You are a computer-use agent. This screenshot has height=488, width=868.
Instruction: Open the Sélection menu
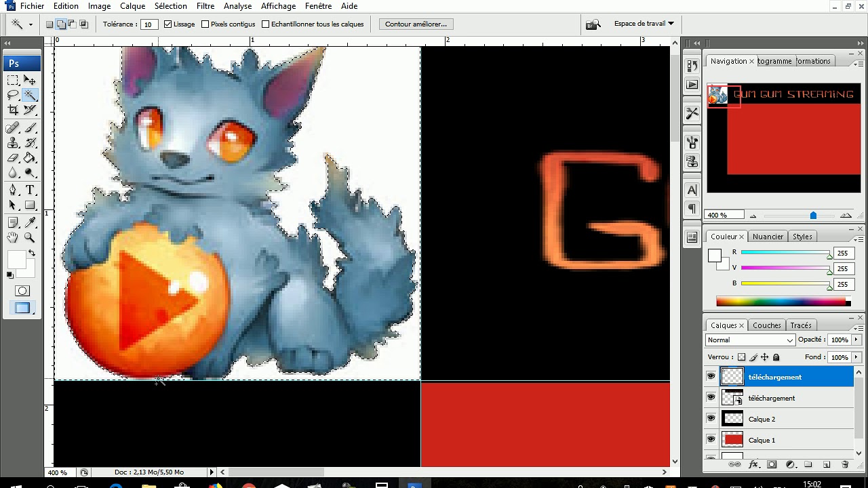171,6
